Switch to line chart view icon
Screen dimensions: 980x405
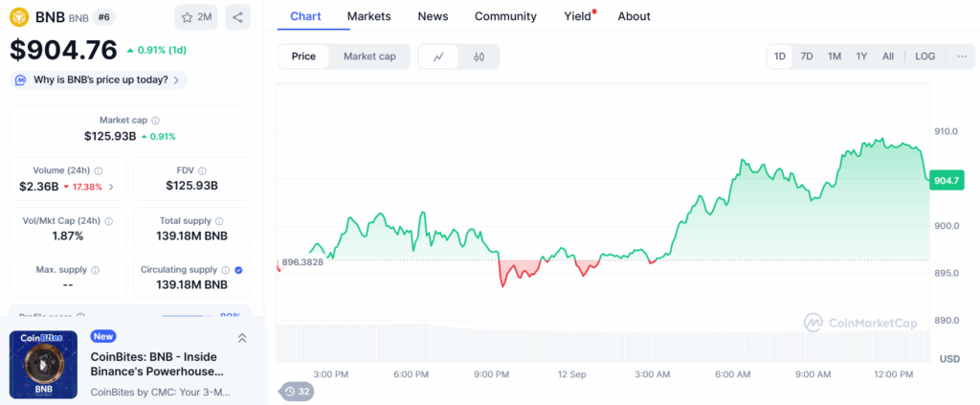click(438, 56)
